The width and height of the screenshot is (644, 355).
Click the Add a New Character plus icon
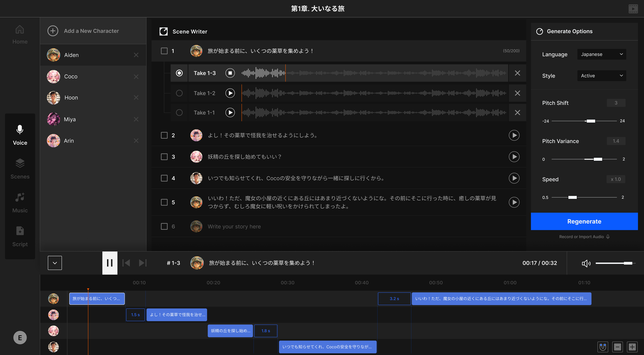click(x=53, y=31)
